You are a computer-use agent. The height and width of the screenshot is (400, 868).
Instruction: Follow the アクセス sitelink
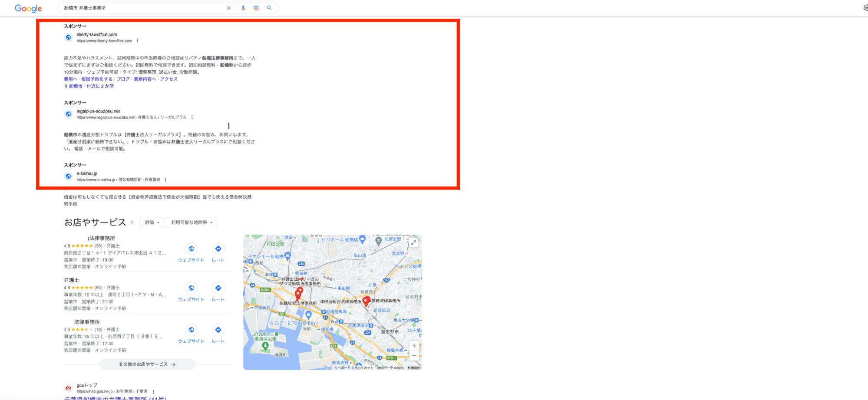[169, 79]
